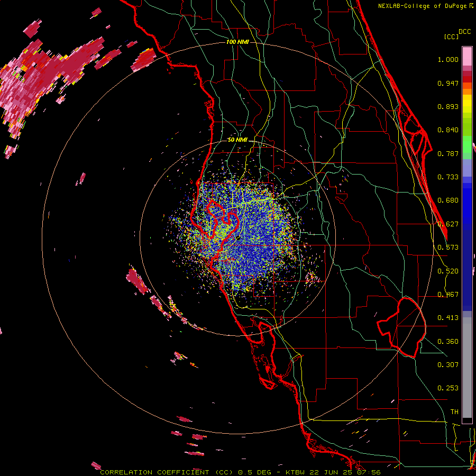The height and width of the screenshot is (476, 476).
Task: Click the 0.733 legend value
Action: pos(448,177)
